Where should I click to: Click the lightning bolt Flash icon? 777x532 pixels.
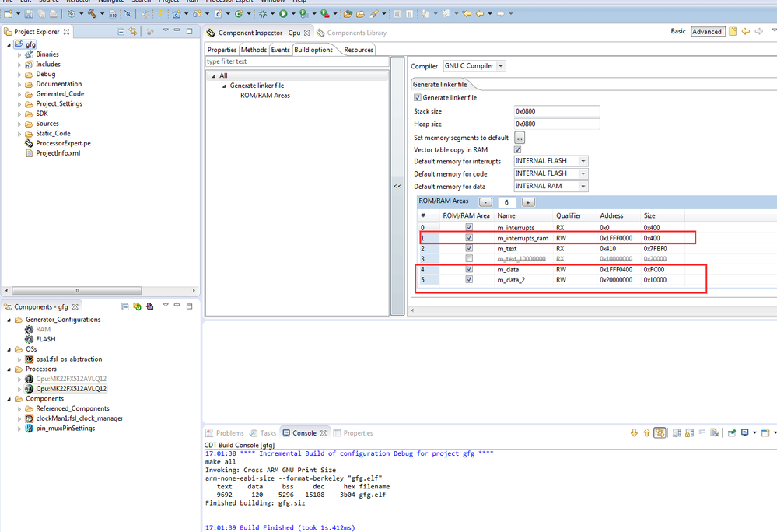[160, 14]
